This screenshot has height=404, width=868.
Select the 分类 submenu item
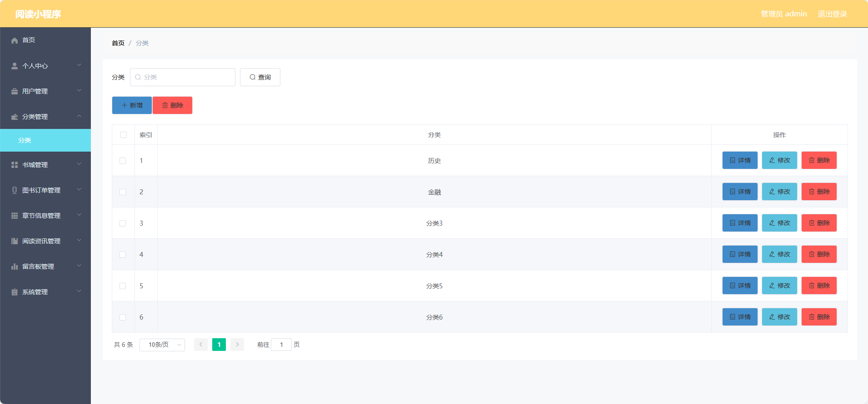tap(45, 140)
